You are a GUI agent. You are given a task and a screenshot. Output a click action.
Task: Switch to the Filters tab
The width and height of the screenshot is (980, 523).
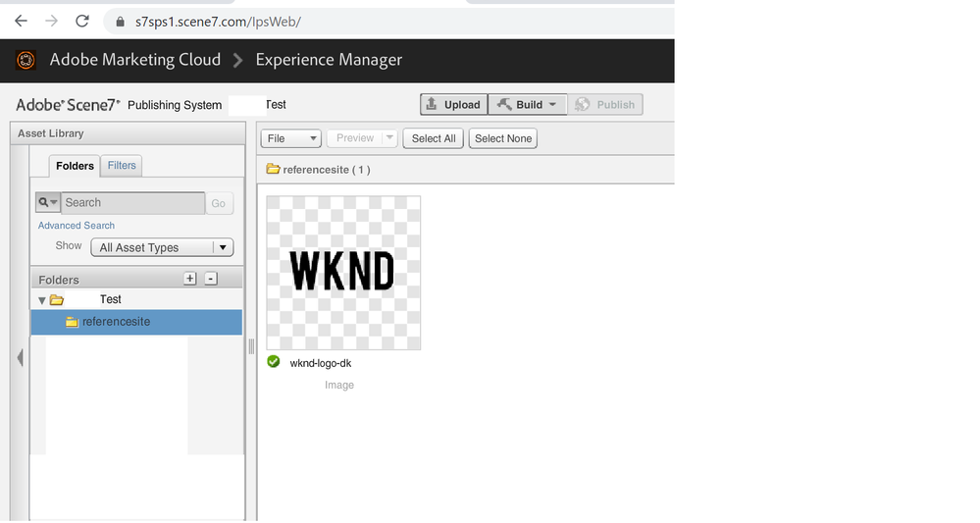click(122, 166)
